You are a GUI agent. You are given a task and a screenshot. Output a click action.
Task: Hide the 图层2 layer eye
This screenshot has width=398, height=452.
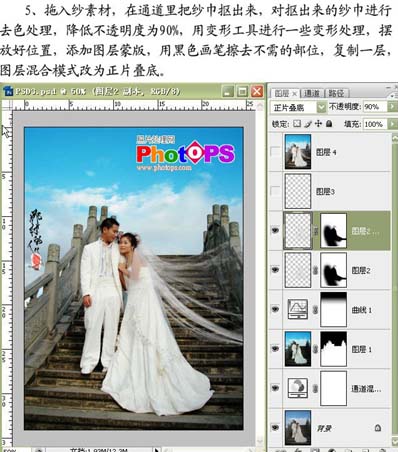point(275,270)
